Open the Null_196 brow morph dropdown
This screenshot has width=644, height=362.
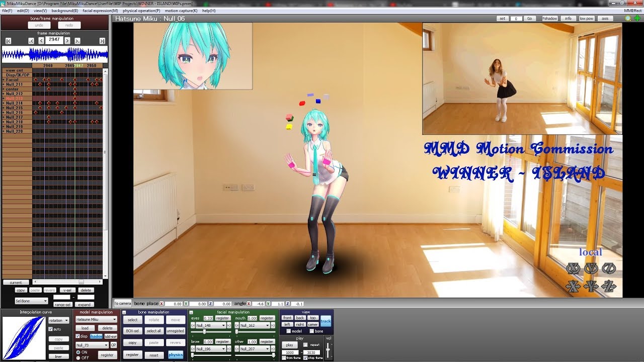click(211, 349)
